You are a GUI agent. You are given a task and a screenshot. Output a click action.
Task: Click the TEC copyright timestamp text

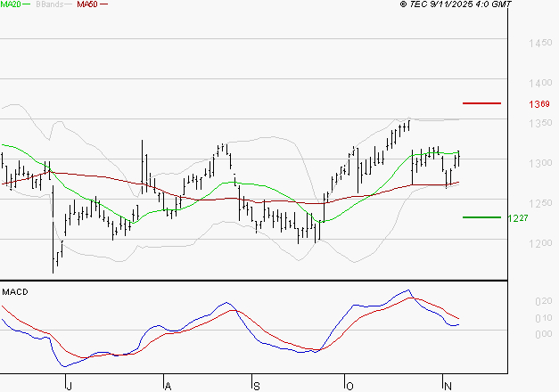pos(456,4)
